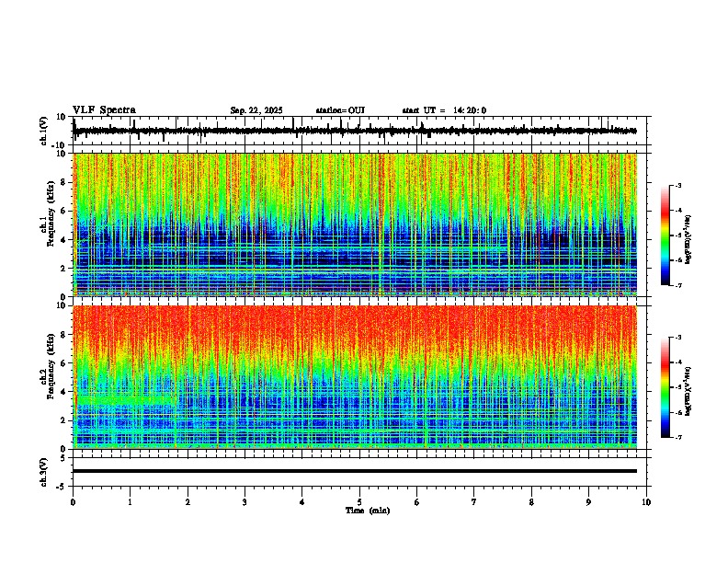Click the "ch.3(V)" axis label
Image resolution: width=728 pixels, height=563 pixels.
click(x=44, y=472)
